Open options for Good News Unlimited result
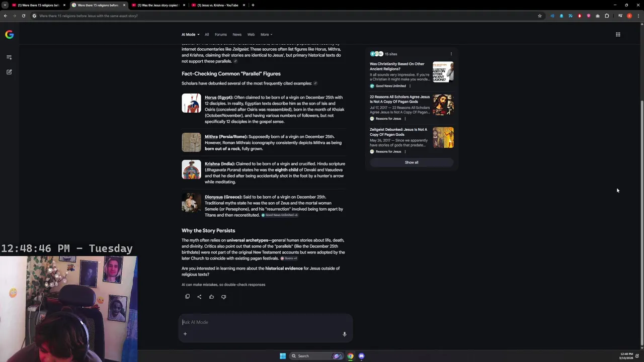Image resolution: width=644 pixels, height=362 pixels. coord(410,86)
